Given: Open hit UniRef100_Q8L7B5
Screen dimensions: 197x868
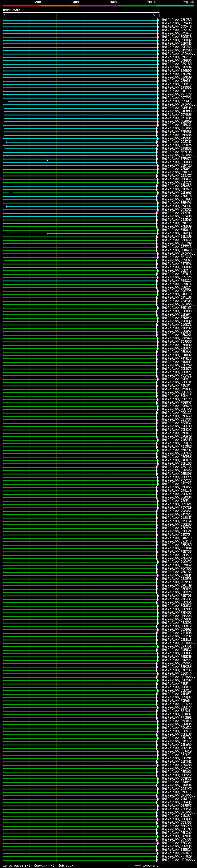Looking at the screenshot, I should pyautogui.click(x=177, y=20).
